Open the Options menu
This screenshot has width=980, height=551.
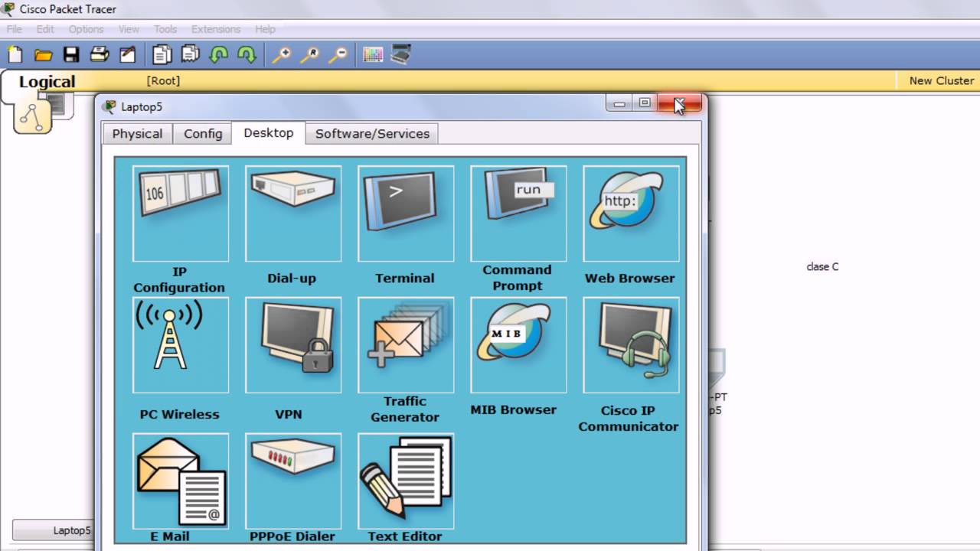click(x=86, y=29)
